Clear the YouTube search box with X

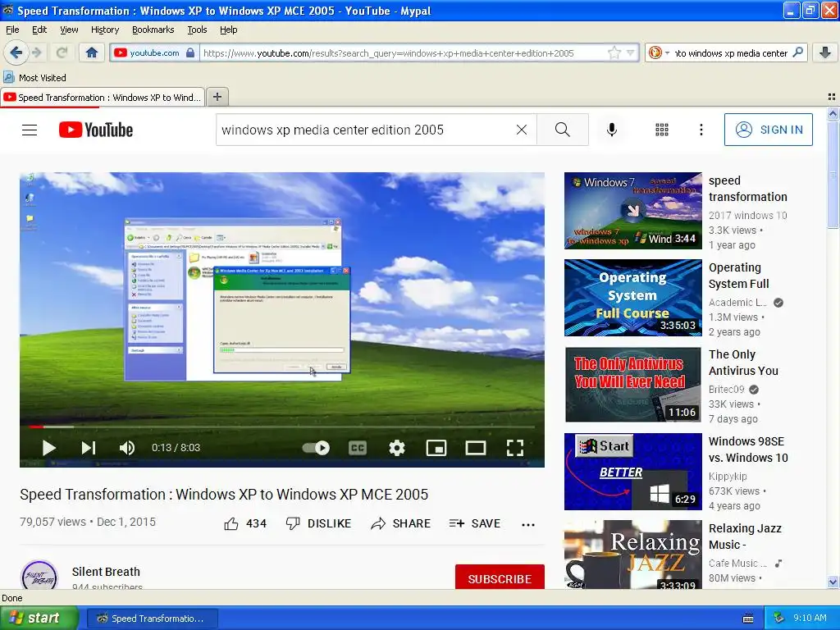coord(521,130)
